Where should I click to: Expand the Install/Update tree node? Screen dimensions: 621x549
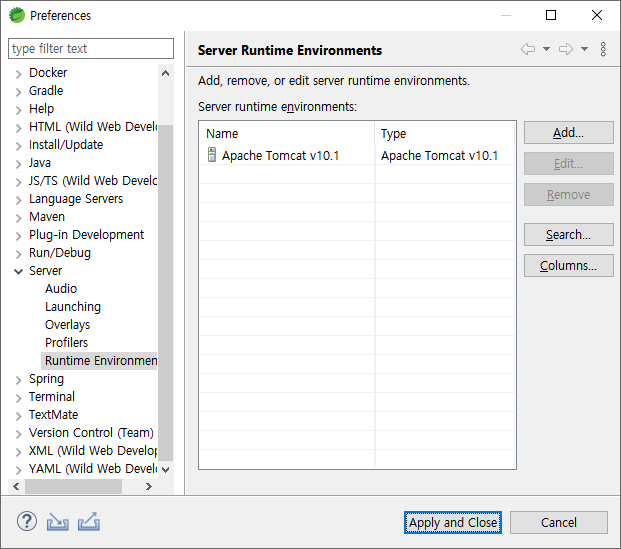tap(18, 146)
